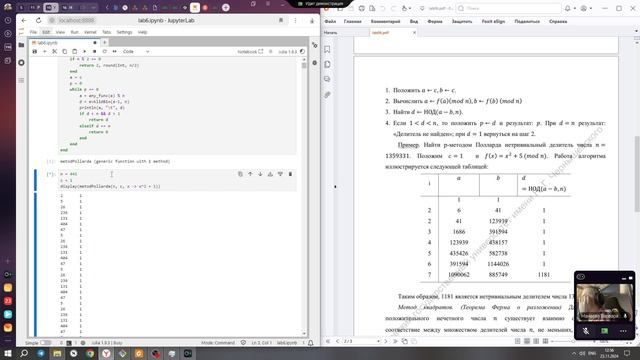Open the Kernel menu in JupyterLab
Screen dimensions: 640x360
[90, 32]
